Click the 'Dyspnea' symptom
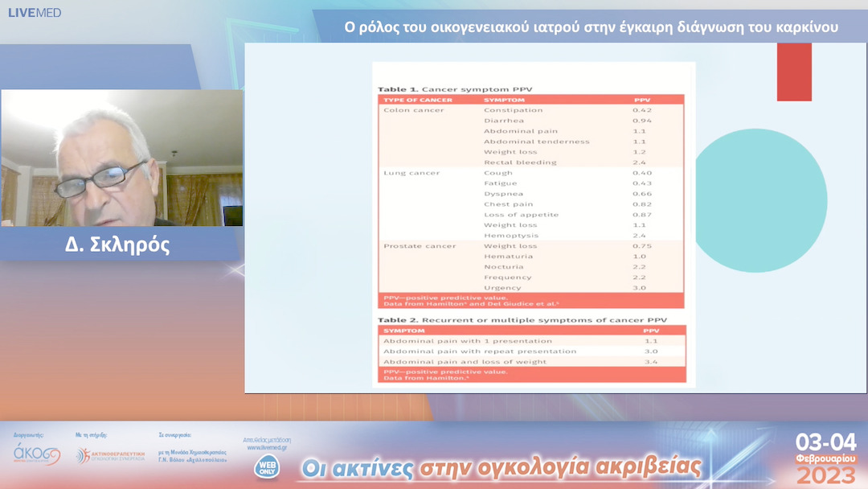This screenshot has width=868, height=489. pos(503,194)
